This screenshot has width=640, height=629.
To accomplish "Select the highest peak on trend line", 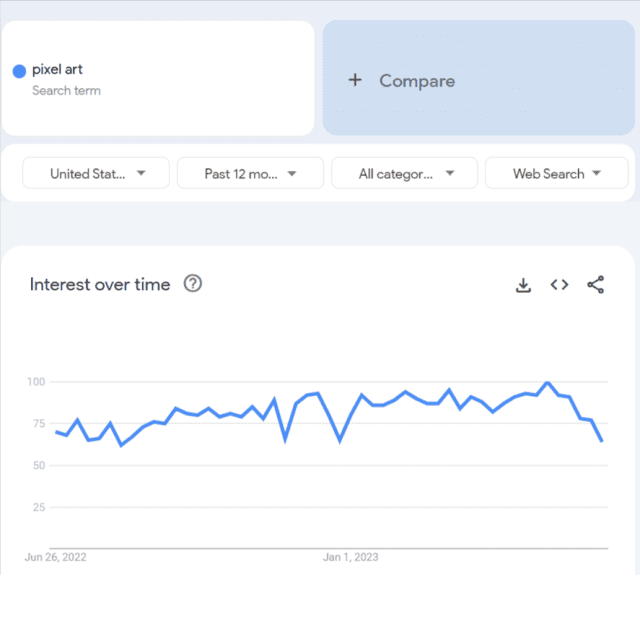I will pos(547,383).
